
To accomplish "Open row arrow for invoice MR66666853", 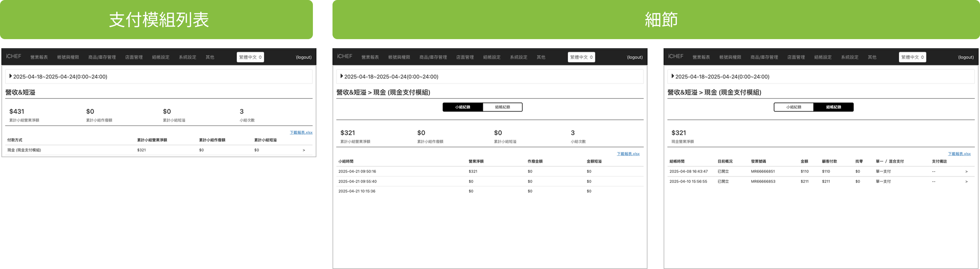I will click(966, 182).
